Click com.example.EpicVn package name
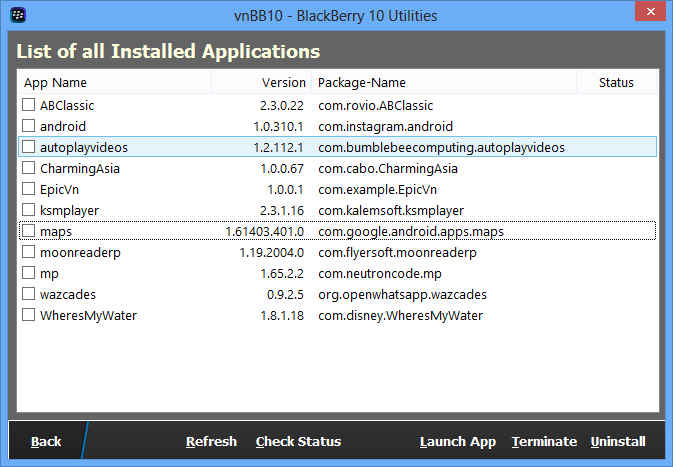The image size is (673, 467). click(377, 190)
